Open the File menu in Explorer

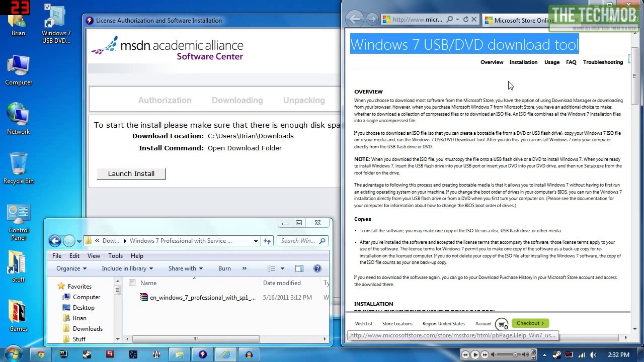tap(57, 256)
